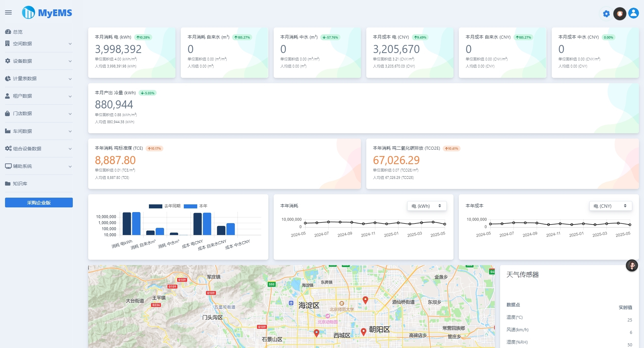This screenshot has height=348, width=644.
Task: Open the 电 (CNY) cost dropdown
Action: 610,206
